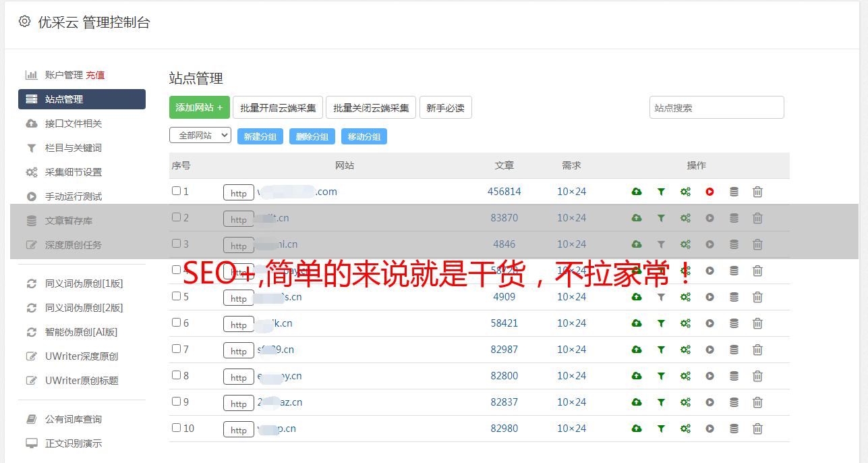Click the red 充值 link

pyautogui.click(x=95, y=75)
